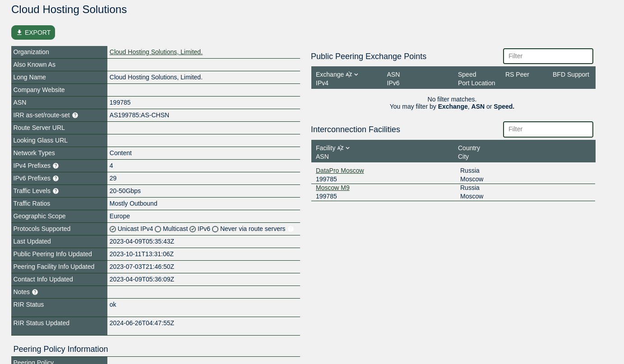Click the A-Z sort icon beside Facility
Screen dimensions: 624x364
[340, 148]
